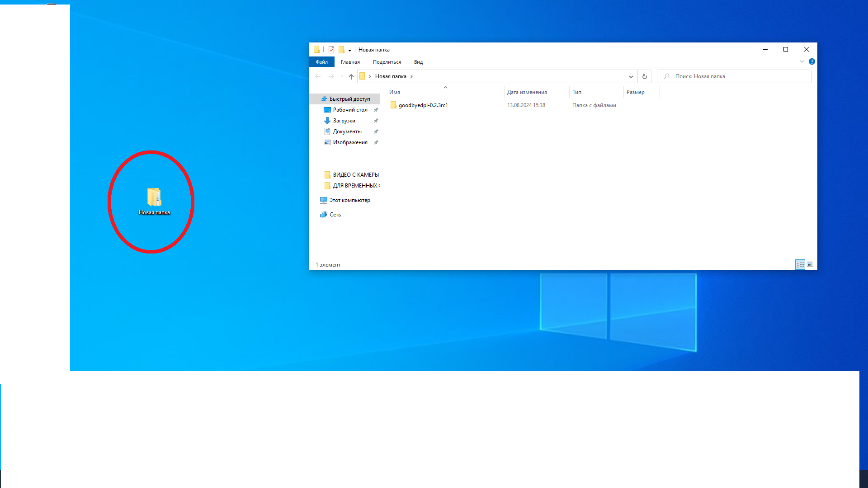Click the Properties quick access icon
868x488 pixels.
(331, 50)
